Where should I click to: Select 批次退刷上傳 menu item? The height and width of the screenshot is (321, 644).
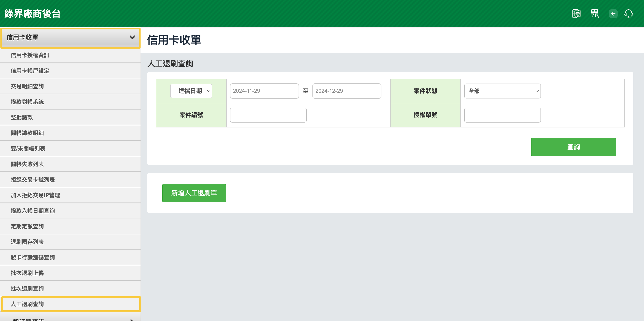[x=27, y=273]
